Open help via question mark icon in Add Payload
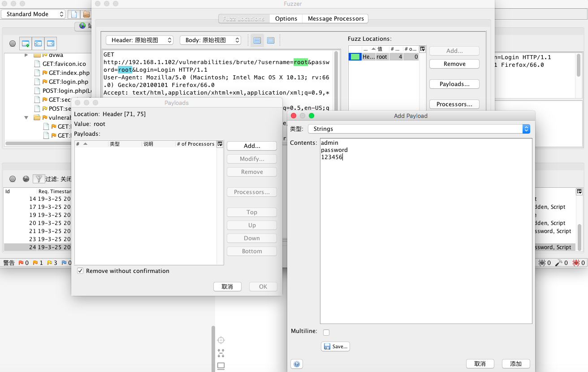The image size is (588, 372). point(297,363)
